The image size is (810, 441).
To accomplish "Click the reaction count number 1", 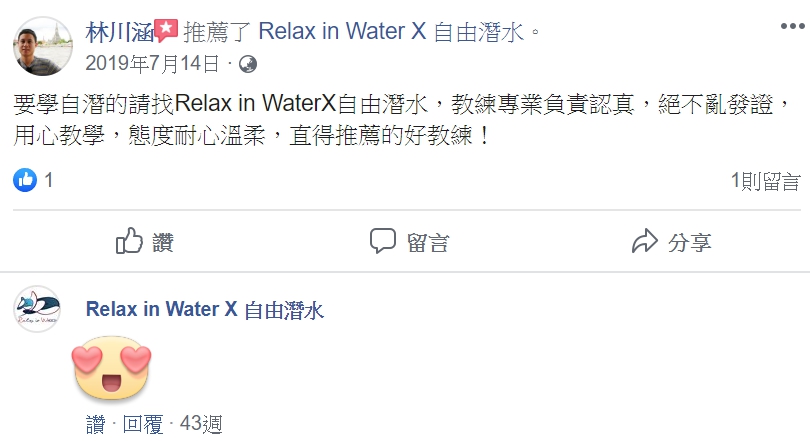I will (49, 180).
